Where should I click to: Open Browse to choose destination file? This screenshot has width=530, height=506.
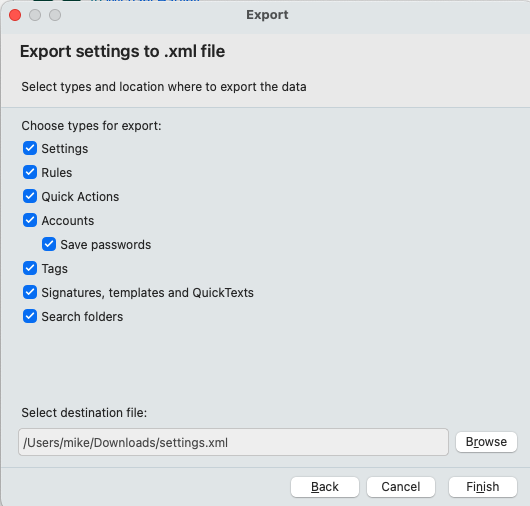point(486,442)
